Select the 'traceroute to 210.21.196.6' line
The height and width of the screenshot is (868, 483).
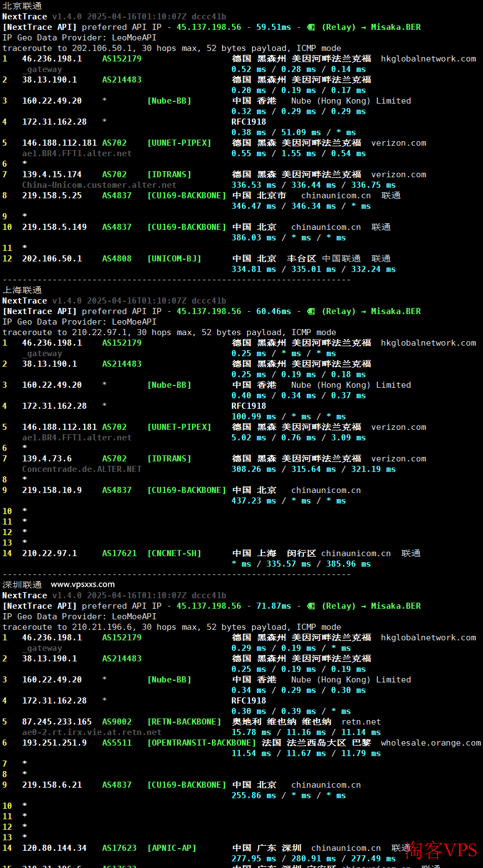point(172,627)
